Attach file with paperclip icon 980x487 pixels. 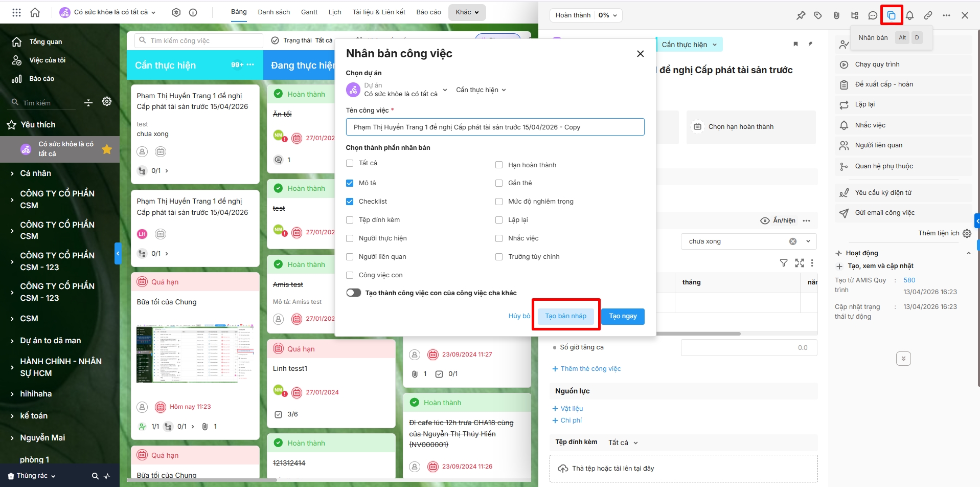[836, 15]
